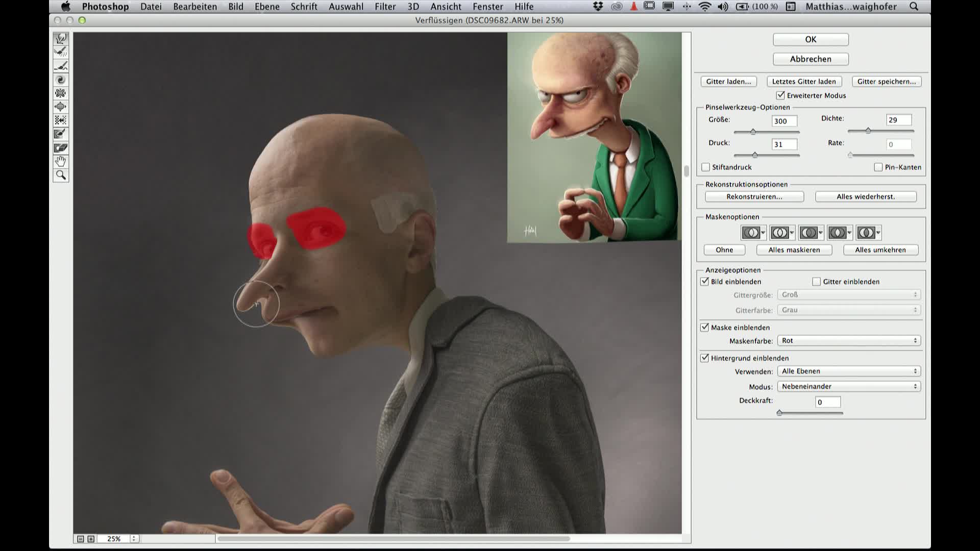The image size is (980, 551).
Task: Enable Gitter einblenden checkbox
Action: (817, 282)
